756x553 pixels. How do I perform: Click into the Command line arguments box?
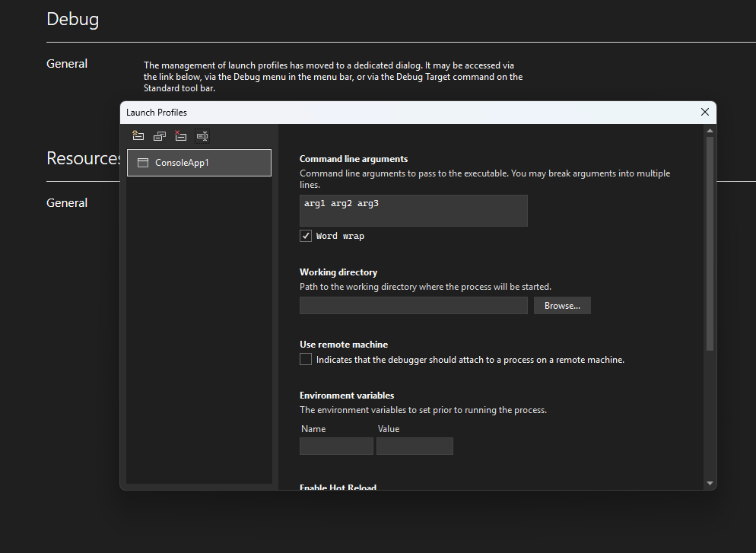(413, 211)
